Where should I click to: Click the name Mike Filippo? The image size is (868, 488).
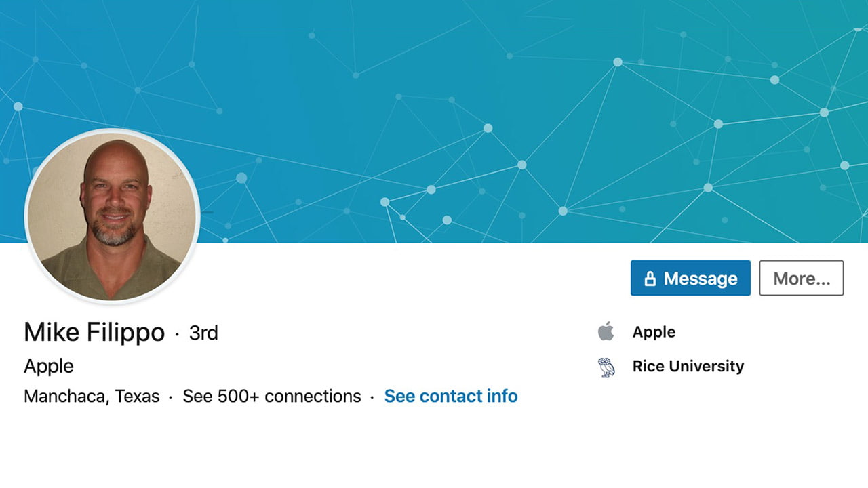point(94,332)
